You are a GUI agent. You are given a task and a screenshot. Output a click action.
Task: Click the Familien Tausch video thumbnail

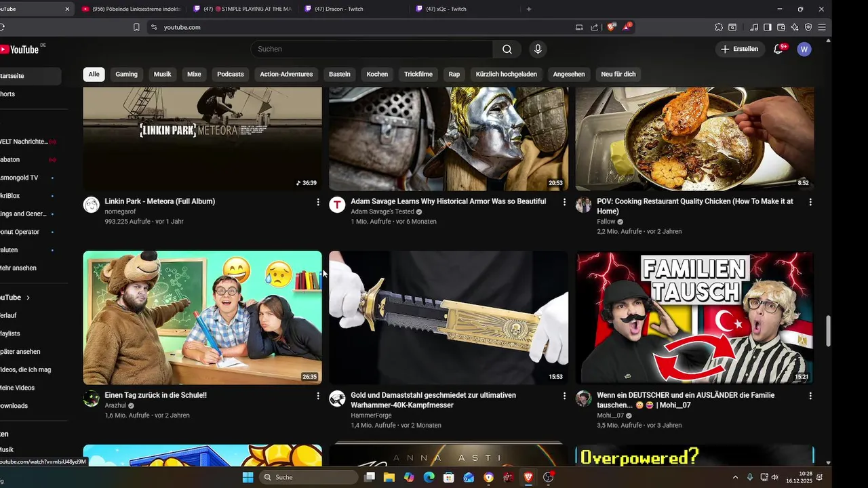coord(694,318)
